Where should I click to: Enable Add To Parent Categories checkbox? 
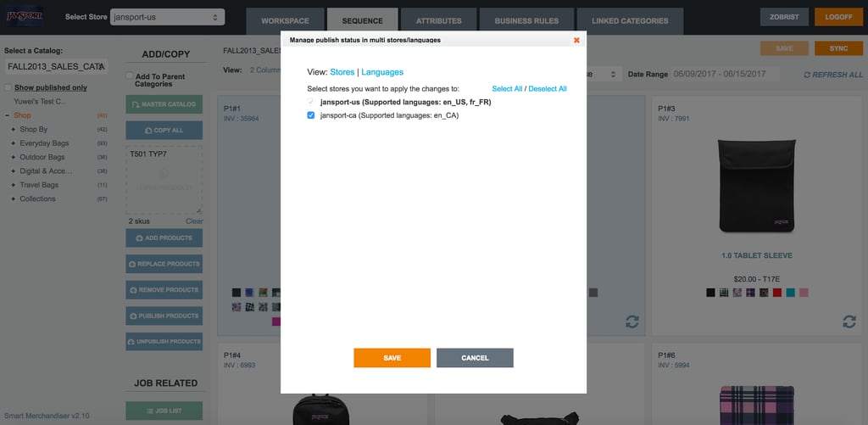[130, 75]
